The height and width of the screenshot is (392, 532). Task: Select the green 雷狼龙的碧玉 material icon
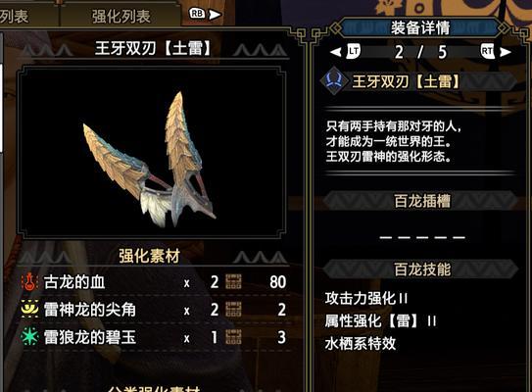tap(29, 337)
